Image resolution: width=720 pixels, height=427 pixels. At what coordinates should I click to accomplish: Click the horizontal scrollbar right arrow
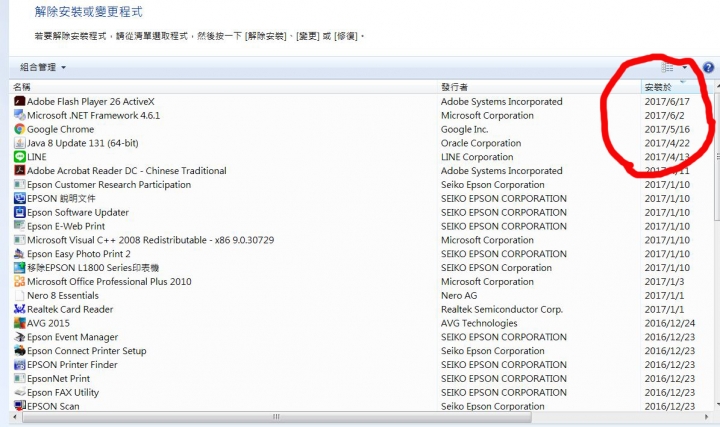coord(707,417)
